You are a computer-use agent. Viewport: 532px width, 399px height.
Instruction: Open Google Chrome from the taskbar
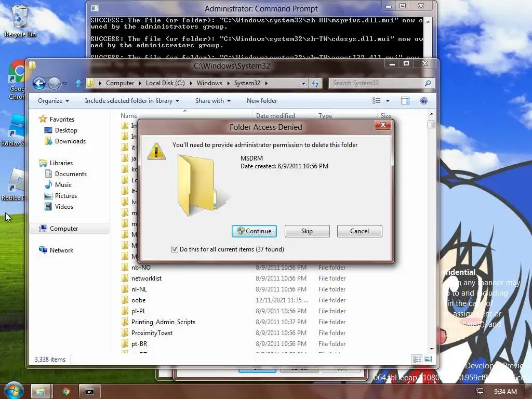click(x=65, y=392)
